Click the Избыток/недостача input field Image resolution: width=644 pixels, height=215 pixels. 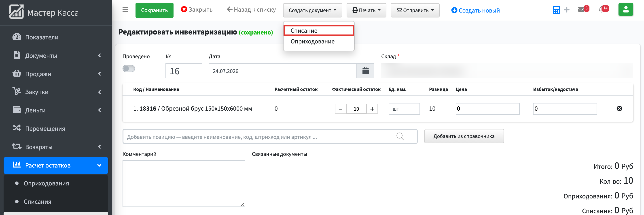[565, 109]
